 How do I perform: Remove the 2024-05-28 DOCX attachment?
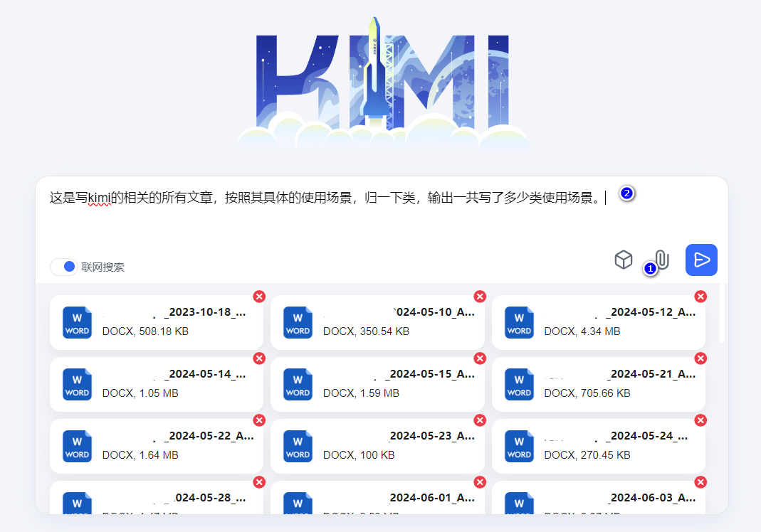[x=260, y=482]
